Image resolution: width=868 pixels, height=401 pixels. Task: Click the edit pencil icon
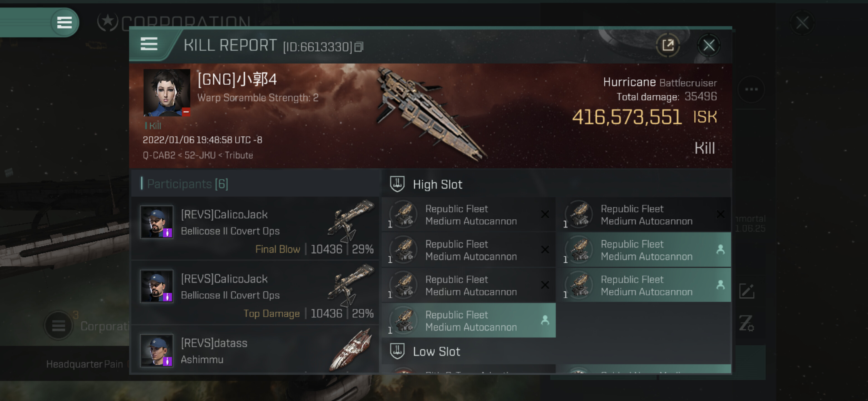tap(746, 291)
